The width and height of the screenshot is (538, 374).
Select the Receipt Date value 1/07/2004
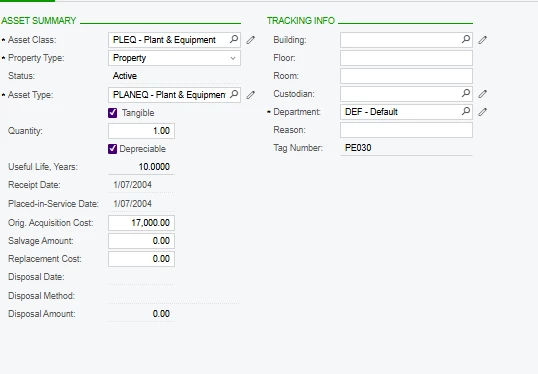pyautogui.click(x=132, y=185)
